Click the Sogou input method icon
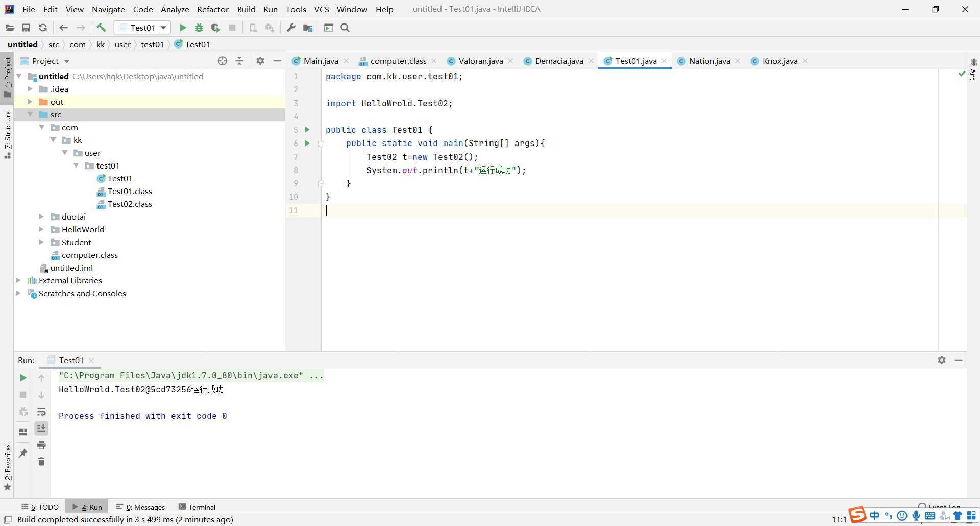The width and height of the screenshot is (980, 526). click(x=857, y=515)
